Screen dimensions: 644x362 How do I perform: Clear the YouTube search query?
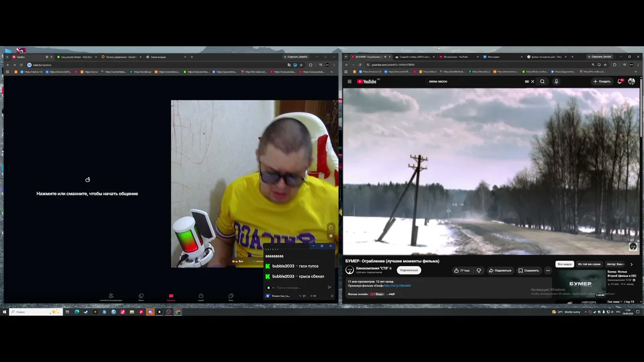[532, 81]
